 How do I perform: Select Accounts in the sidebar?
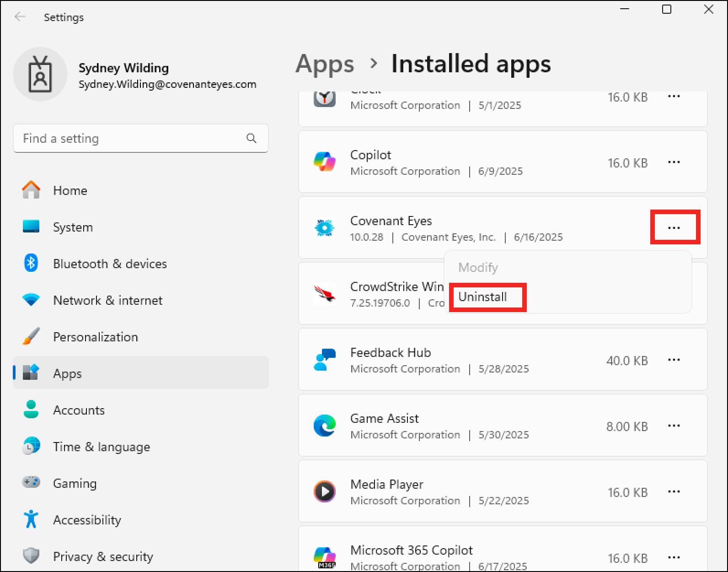click(141, 410)
